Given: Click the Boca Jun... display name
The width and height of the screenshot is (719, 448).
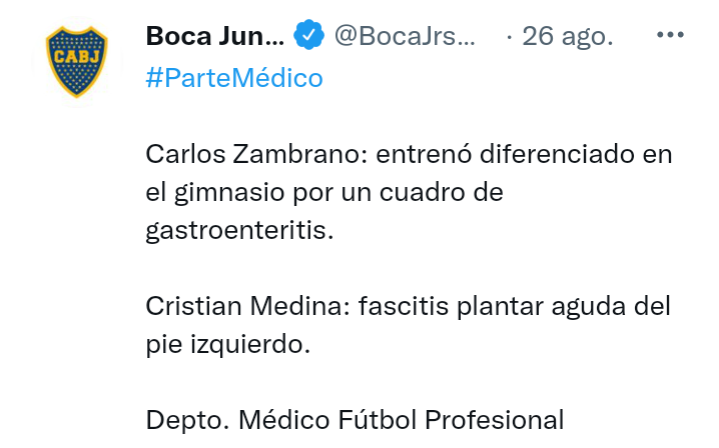Looking at the screenshot, I should coord(215,36).
